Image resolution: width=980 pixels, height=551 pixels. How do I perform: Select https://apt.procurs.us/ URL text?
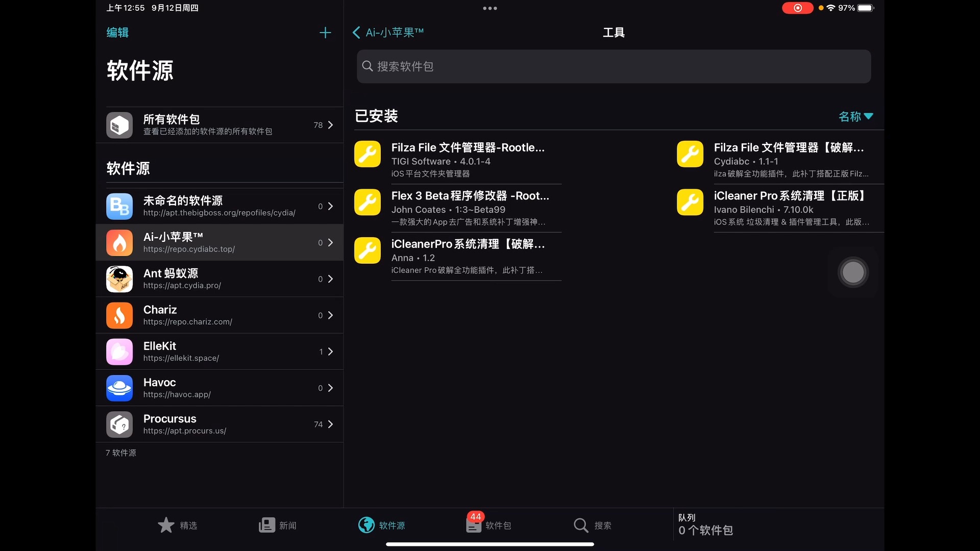tap(185, 431)
